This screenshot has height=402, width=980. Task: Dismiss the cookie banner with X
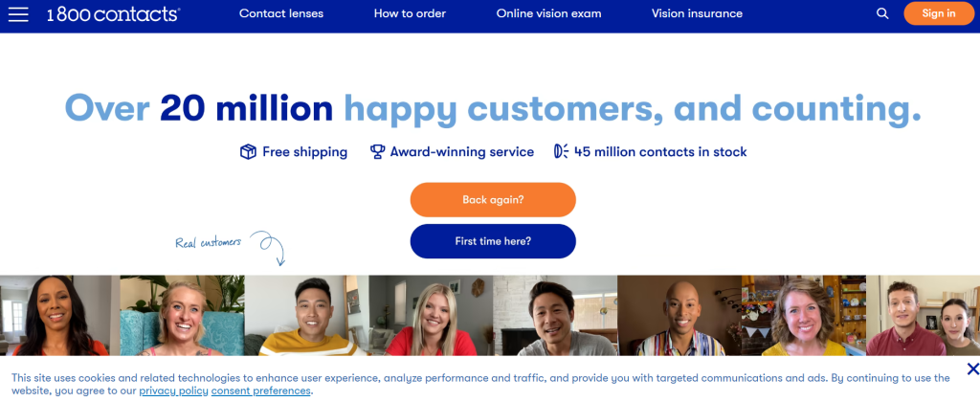(972, 368)
